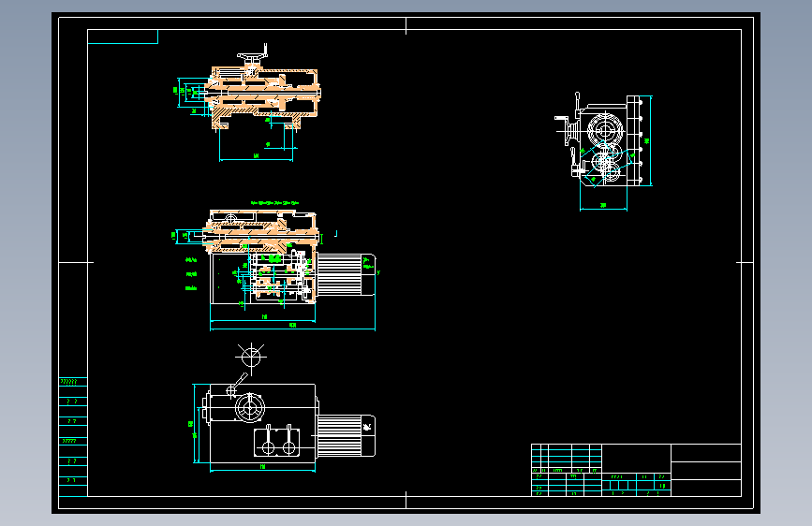Click the cyan box in the top-left corner
Image resolution: width=812 pixels, height=526 pixels.
tap(123, 37)
